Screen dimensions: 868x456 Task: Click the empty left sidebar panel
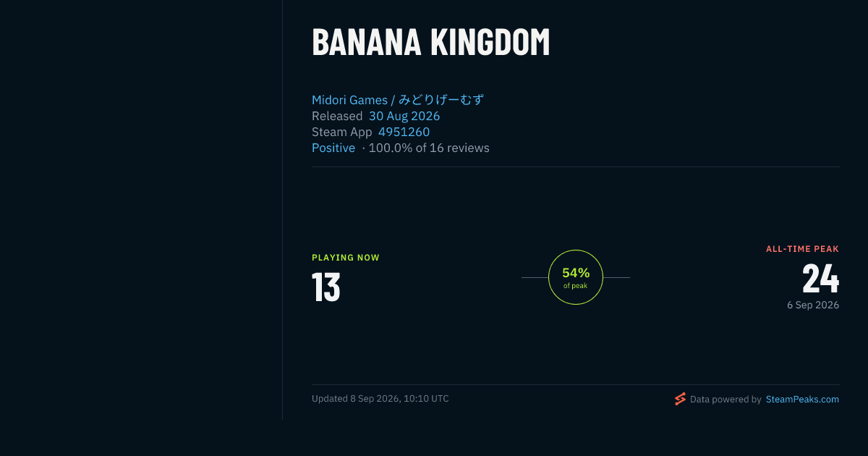[x=141, y=210]
